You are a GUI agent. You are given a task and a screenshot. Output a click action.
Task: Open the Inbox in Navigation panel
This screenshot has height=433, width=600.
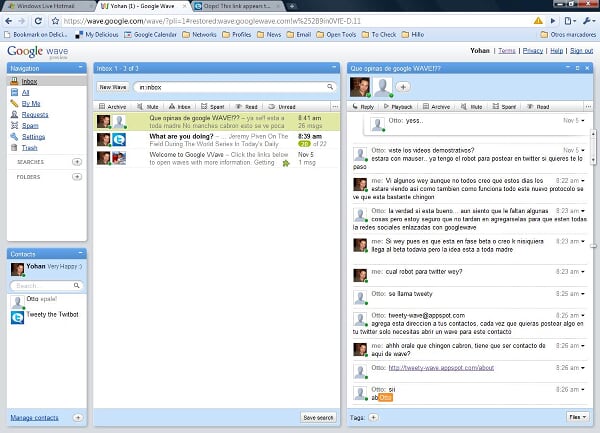click(29, 81)
